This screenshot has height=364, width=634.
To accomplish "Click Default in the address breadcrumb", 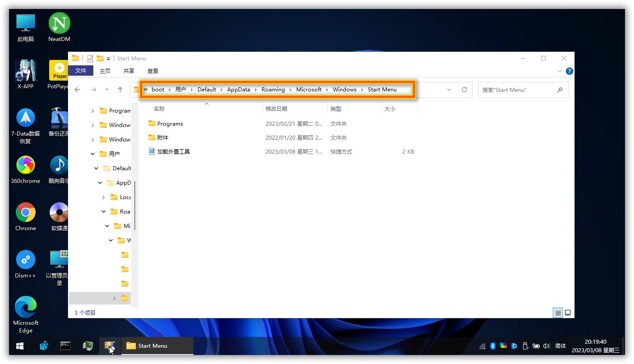I will 207,90.
